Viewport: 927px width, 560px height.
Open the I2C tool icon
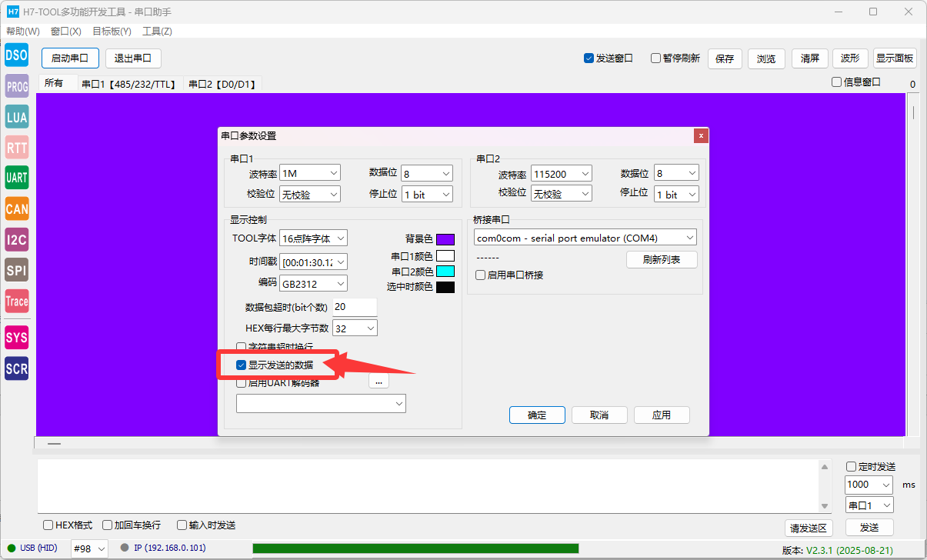[16, 239]
